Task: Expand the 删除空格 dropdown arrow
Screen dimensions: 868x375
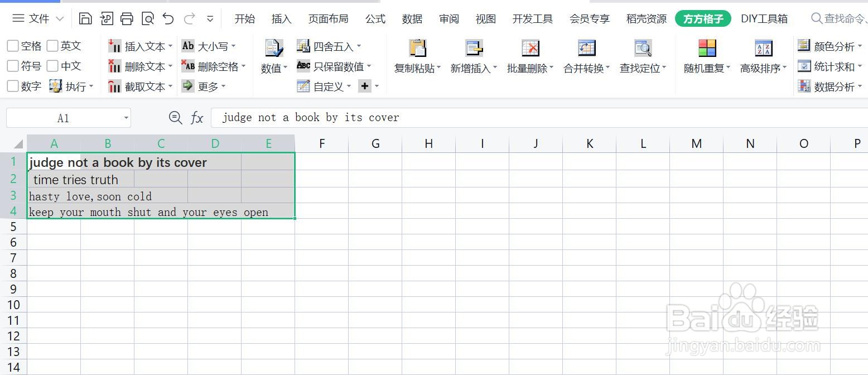Action: click(x=243, y=66)
